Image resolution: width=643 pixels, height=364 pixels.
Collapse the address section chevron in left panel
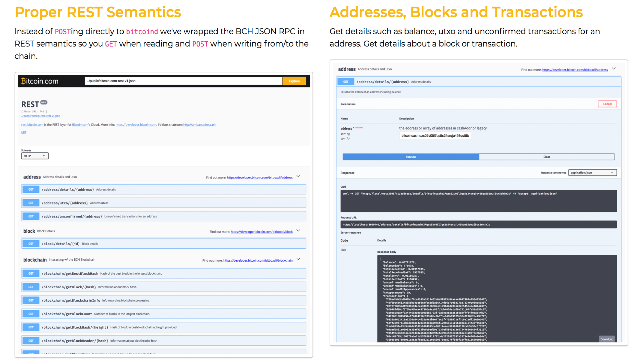click(298, 176)
